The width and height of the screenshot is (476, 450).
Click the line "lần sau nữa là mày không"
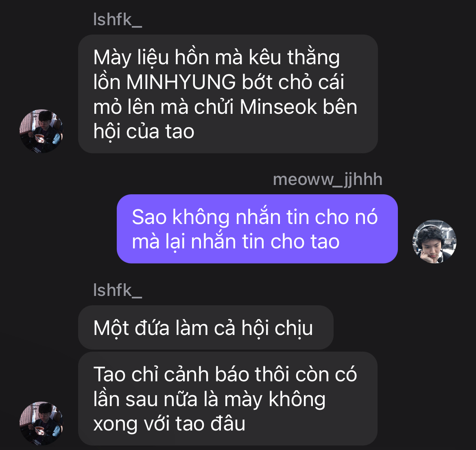[209, 399]
